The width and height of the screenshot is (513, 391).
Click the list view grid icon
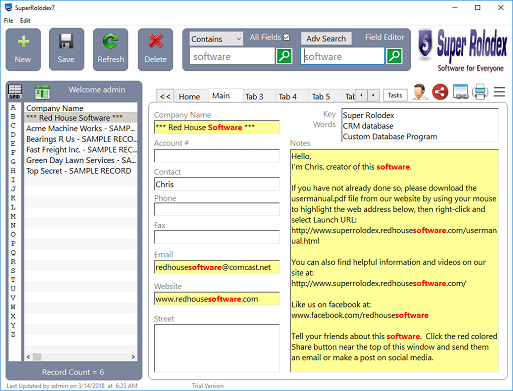(15, 92)
